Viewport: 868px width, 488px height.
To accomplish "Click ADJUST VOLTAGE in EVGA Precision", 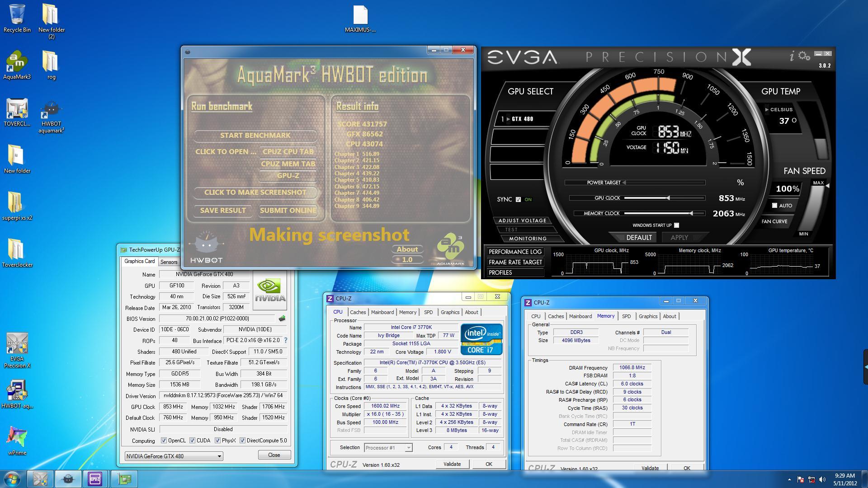I will 522,221.
